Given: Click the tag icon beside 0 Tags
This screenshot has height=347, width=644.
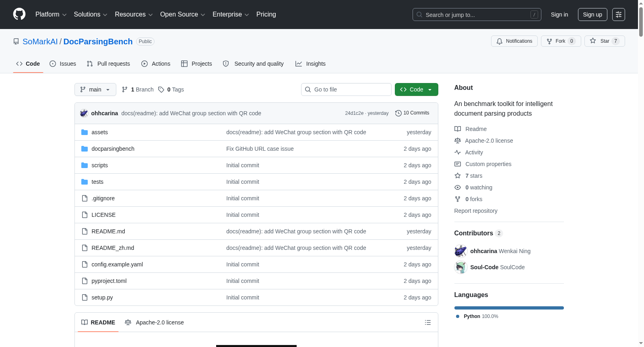Looking at the screenshot, I should 161,89.
